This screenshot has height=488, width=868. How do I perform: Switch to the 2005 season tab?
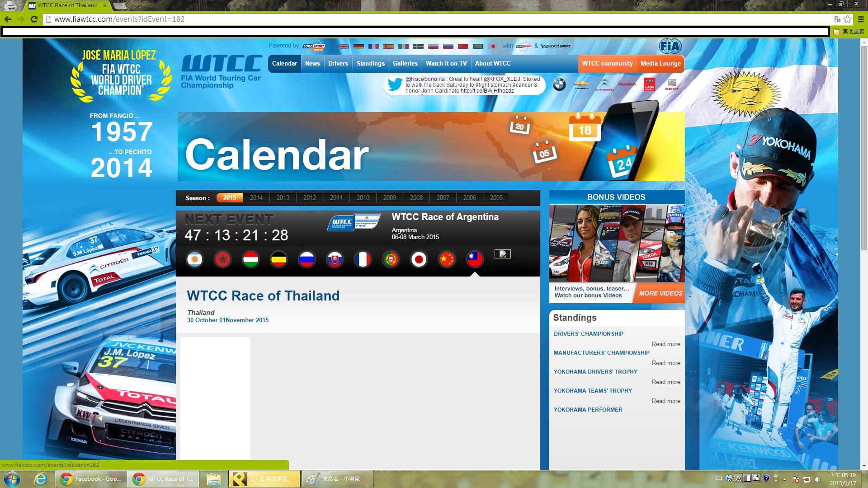tap(496, 198)
